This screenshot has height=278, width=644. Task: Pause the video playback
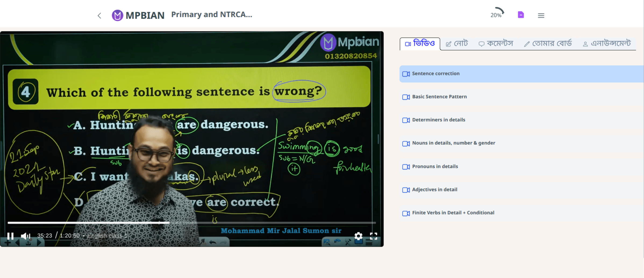(x=11, y=236)
